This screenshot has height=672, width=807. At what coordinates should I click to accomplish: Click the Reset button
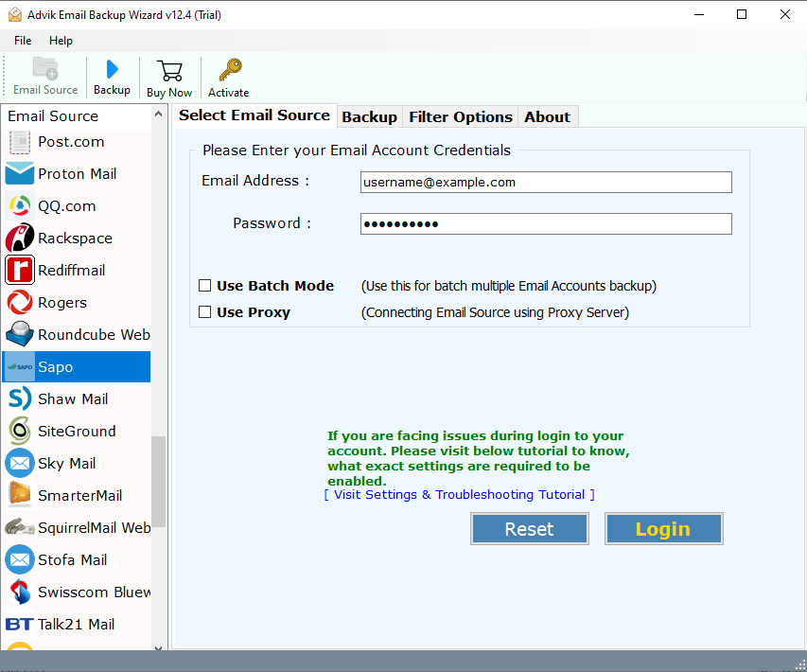pyautogui.click(x=529, y=529)
